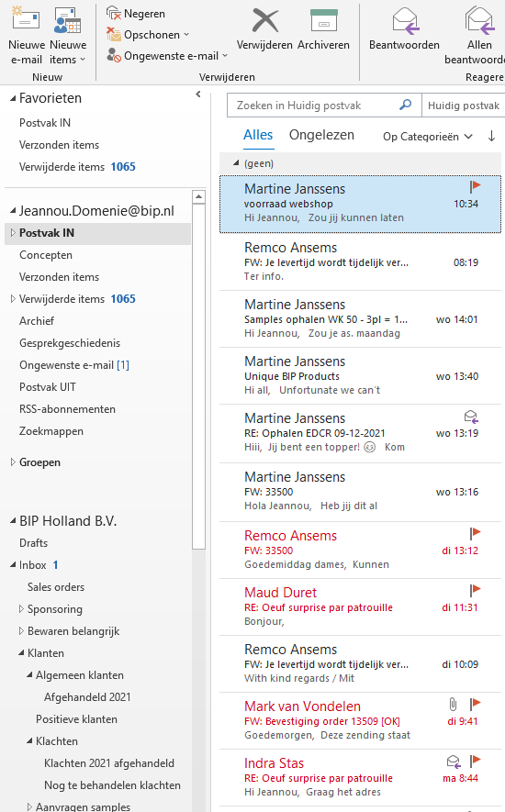Click the Negeren conversation icon
505x812 pixels.
(113, 14)
